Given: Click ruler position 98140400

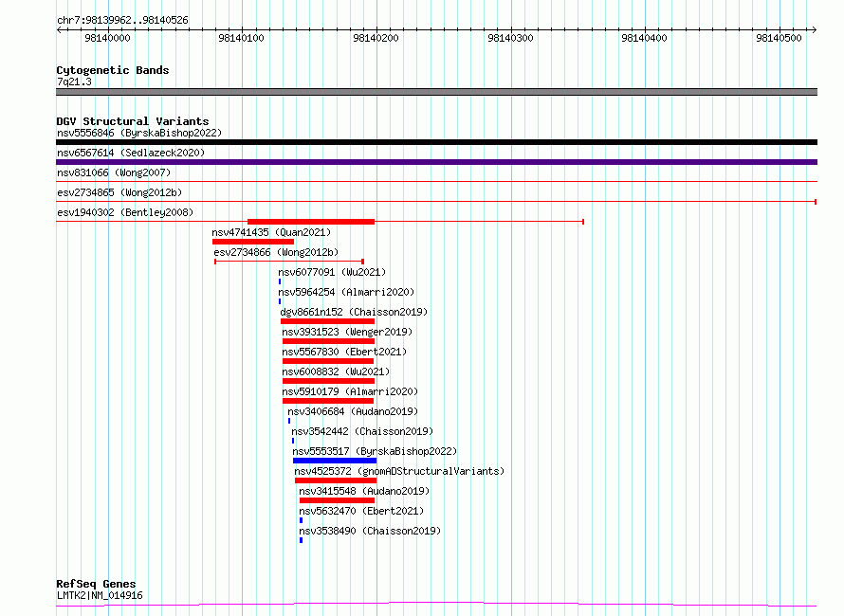Looking at the screenshot, I should [x=644, y=38].
